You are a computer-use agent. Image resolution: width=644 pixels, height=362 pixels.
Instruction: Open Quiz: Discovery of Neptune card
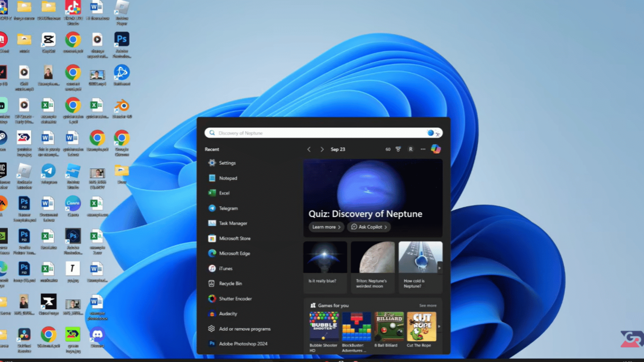pyautogui.click(x=373, y=198)
